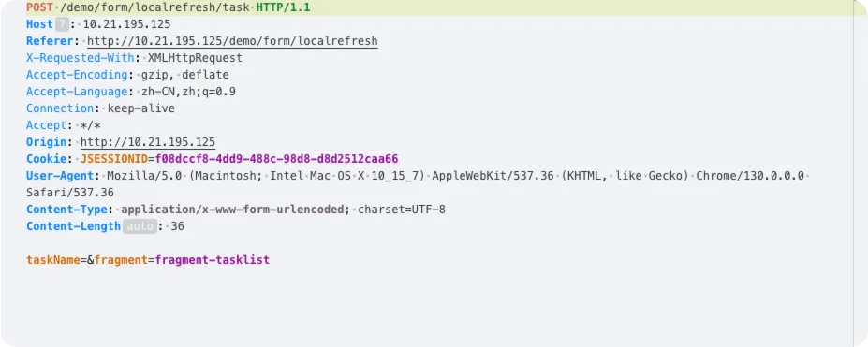This screenshot has height=347, width=868.
Task: Click the JSESSIONID cookie name
Action: tap(114, 159)
